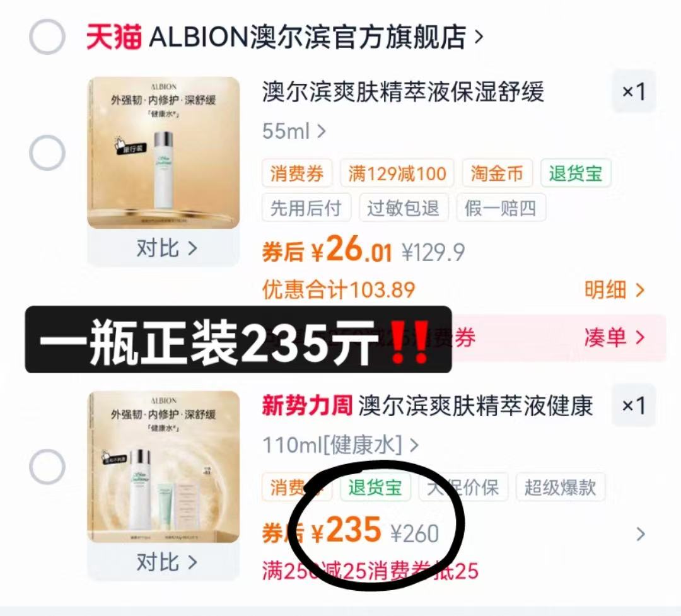Select all items from ALBION store

[x=47, y=37]
